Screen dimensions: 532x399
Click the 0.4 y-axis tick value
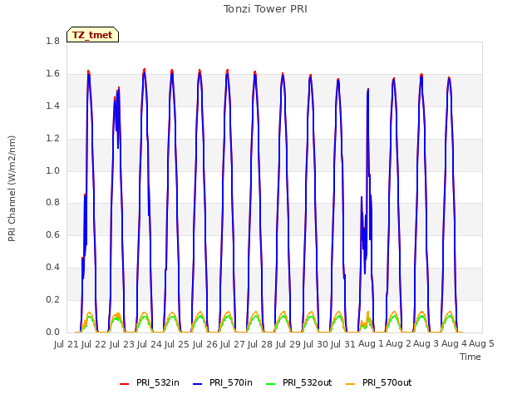pos(52,268)
